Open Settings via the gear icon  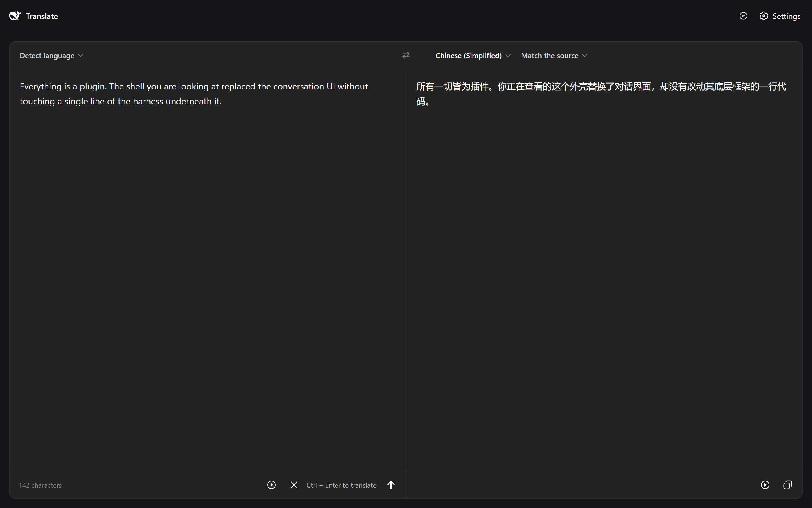pos(764,16)
